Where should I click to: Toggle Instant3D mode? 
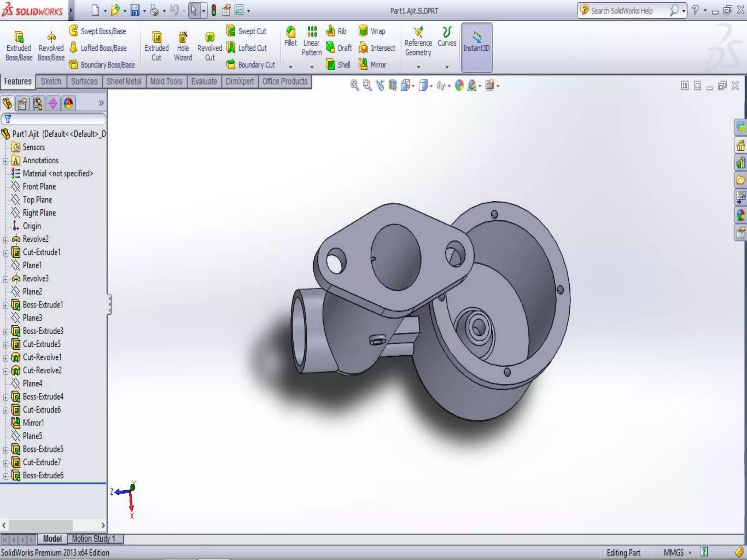[476, 47]
